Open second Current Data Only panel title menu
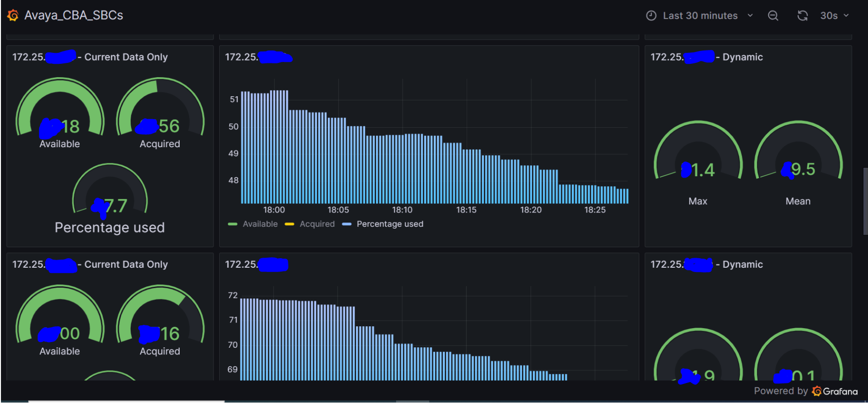This screenshot has width=868, height=403. coord(90,264)
